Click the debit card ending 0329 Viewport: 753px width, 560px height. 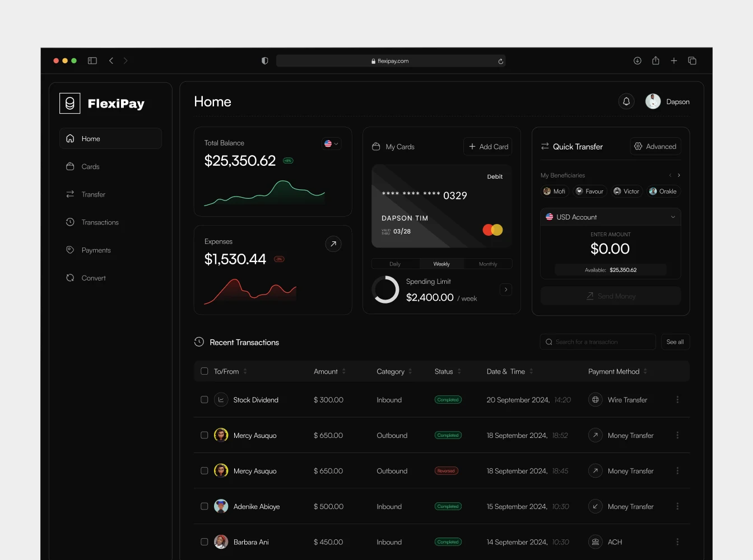tap(441, 206)
